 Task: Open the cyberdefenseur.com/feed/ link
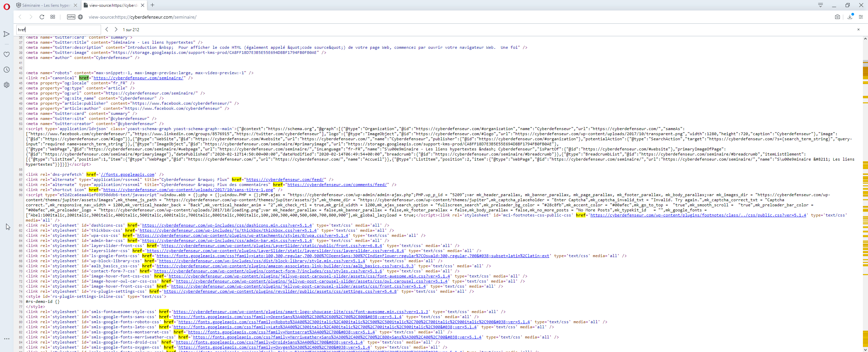click(285, 180)
